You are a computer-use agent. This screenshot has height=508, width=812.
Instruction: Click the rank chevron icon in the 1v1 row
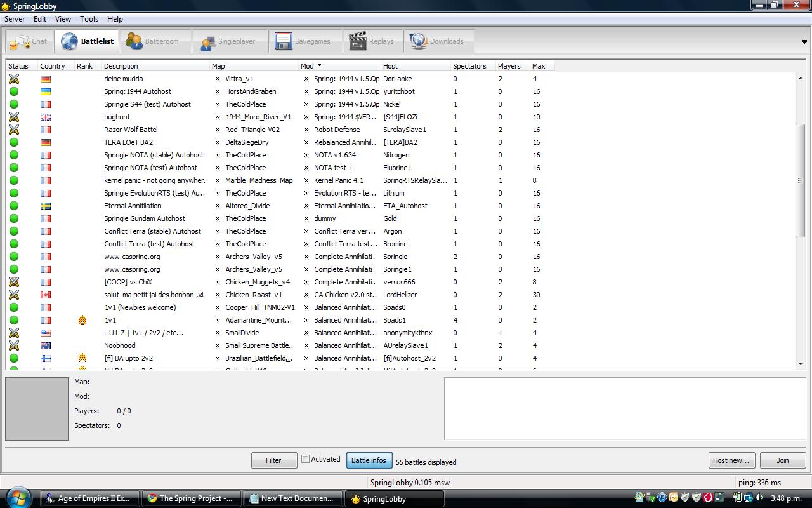(82, 320)
